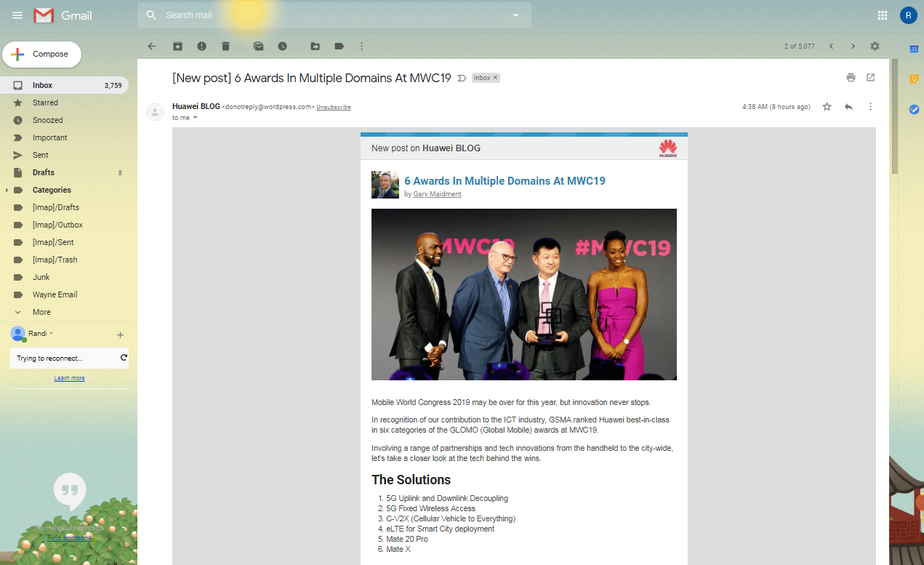Reply to the Huawei BLOG email
This screenshot has width=924, height=565.
tap(848, 107)
